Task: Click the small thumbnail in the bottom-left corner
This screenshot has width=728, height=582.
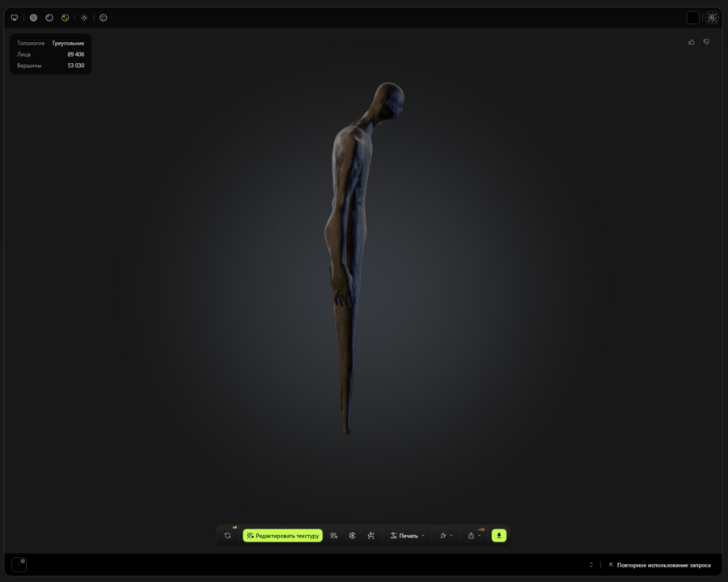Action: pyautogui.click(x=19, y=565)
